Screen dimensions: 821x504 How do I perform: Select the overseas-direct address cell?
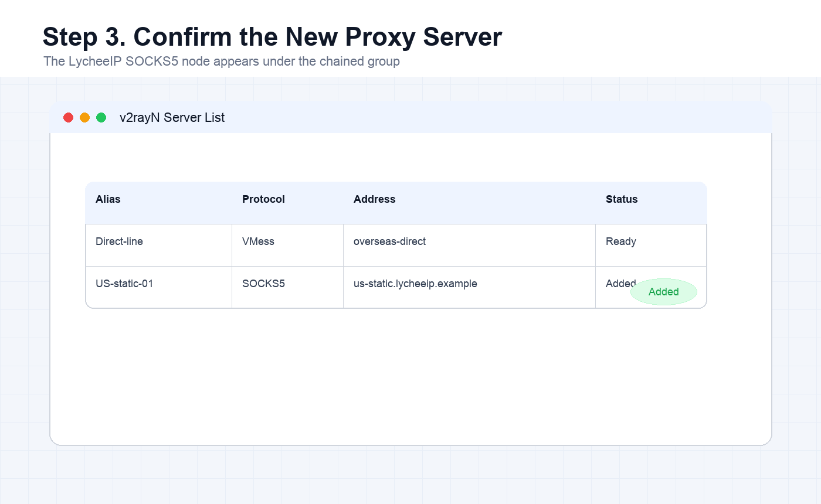469,245
